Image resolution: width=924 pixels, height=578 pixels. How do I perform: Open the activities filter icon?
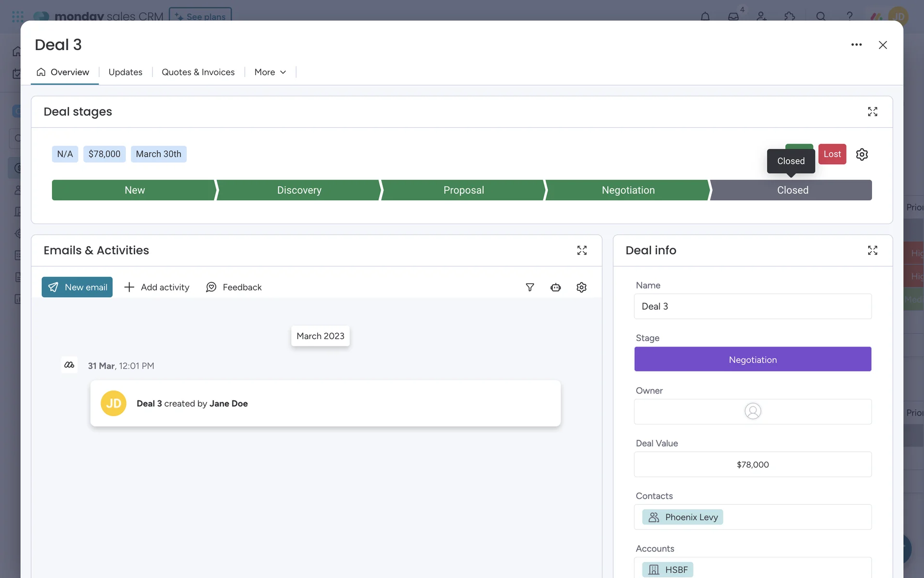coord(529,288)
